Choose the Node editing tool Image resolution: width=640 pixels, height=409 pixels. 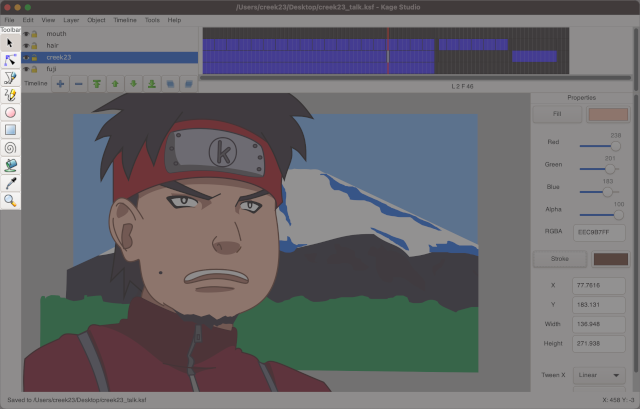pos(11,61)
